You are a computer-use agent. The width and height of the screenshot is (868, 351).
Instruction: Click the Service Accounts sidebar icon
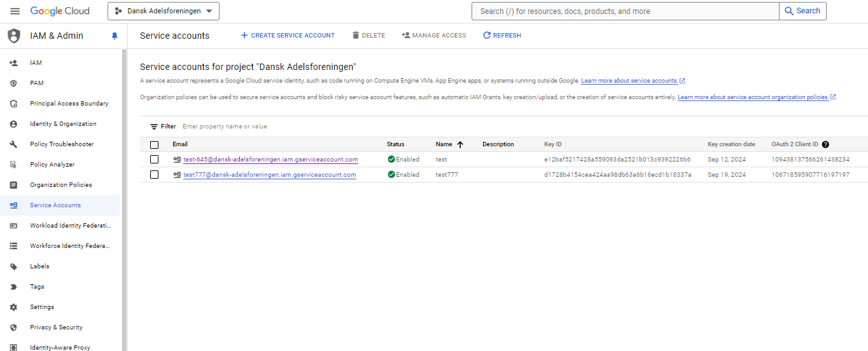pyautogui.click(x=13, y=205)
